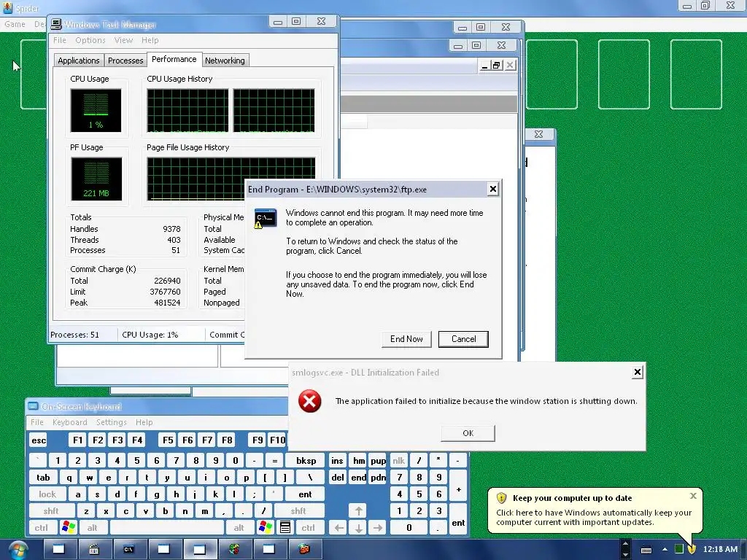Close the smlogsvc.exe error dialog

pos(638,372)
